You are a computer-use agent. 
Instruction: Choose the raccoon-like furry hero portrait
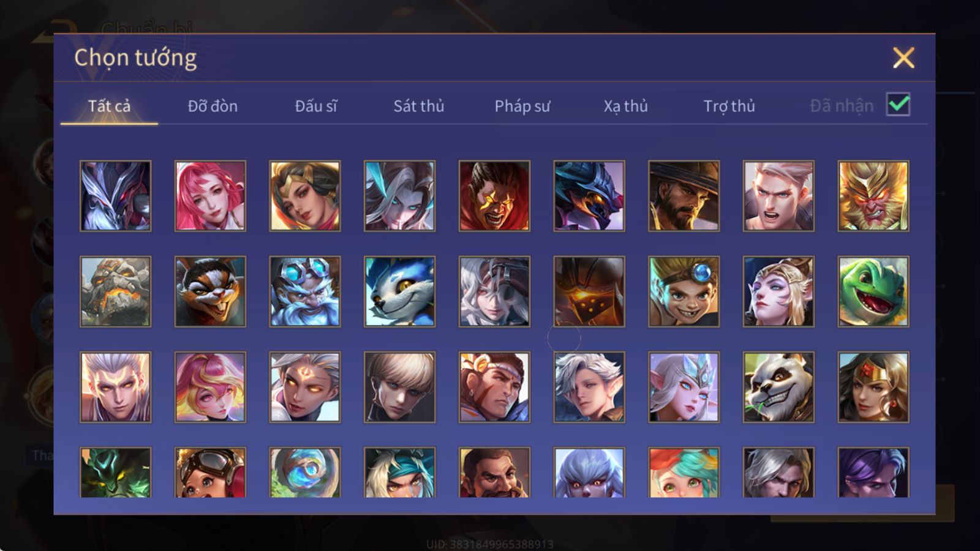(210, 291)
